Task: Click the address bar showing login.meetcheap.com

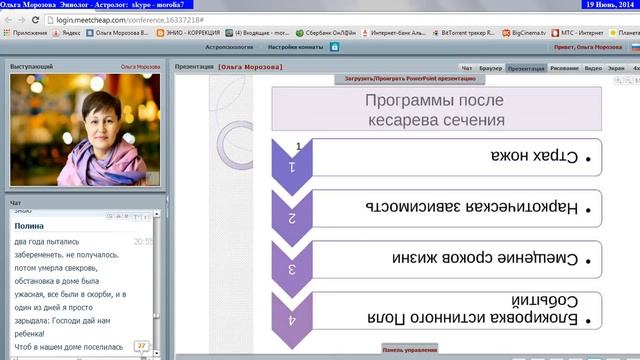Action: [341, 20]
